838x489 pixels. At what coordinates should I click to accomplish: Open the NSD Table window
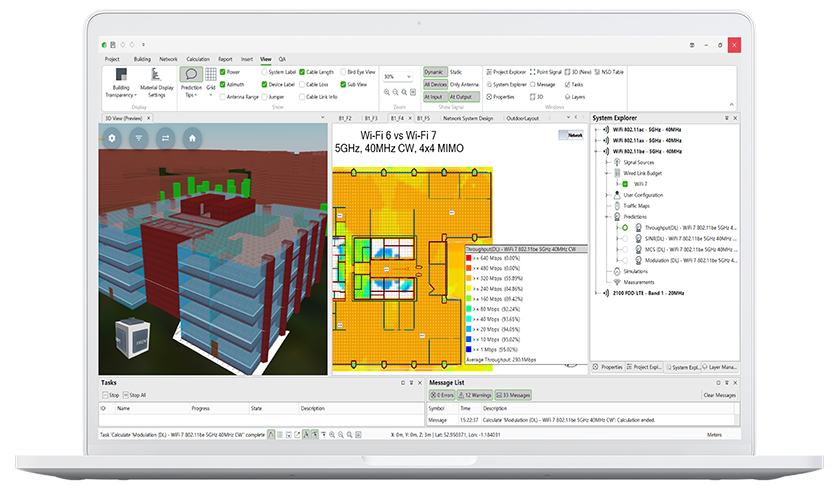tap(609, 72)
